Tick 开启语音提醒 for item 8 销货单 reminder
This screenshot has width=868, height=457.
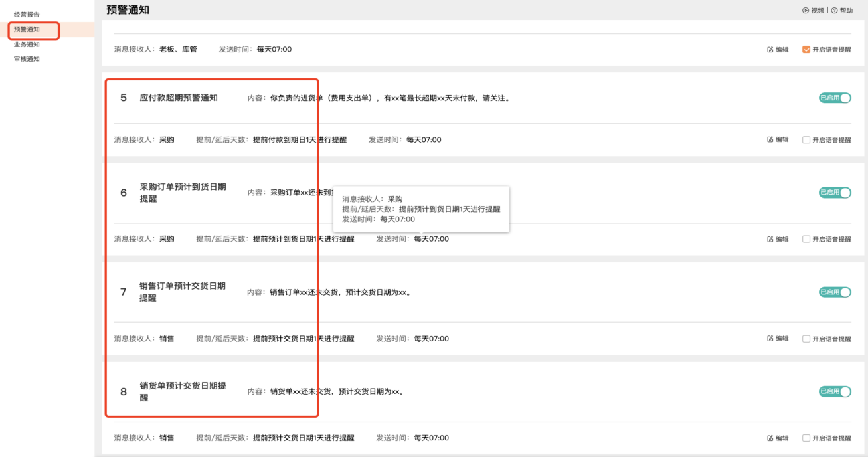(x=806, y=438)
